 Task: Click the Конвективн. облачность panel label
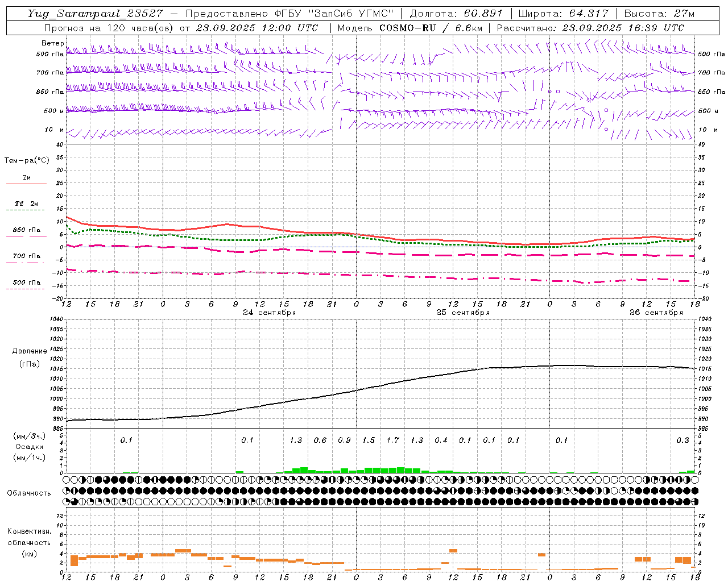click(x=30, y=537)
